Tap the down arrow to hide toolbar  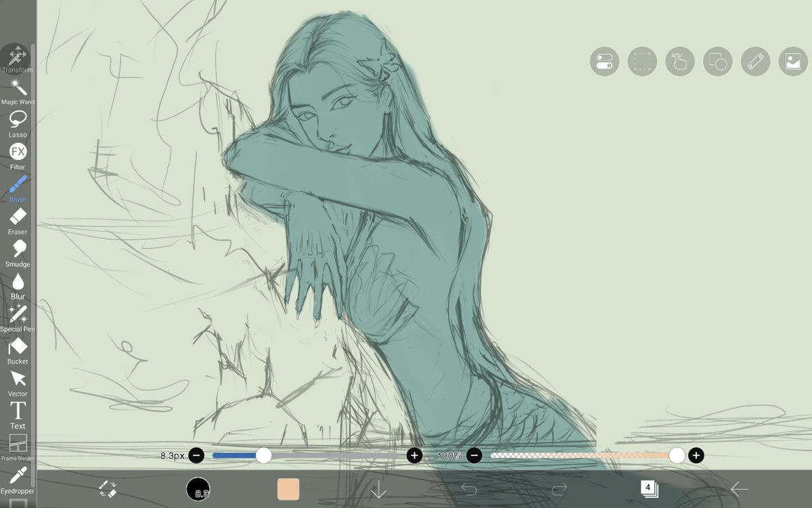pos(378,489)
